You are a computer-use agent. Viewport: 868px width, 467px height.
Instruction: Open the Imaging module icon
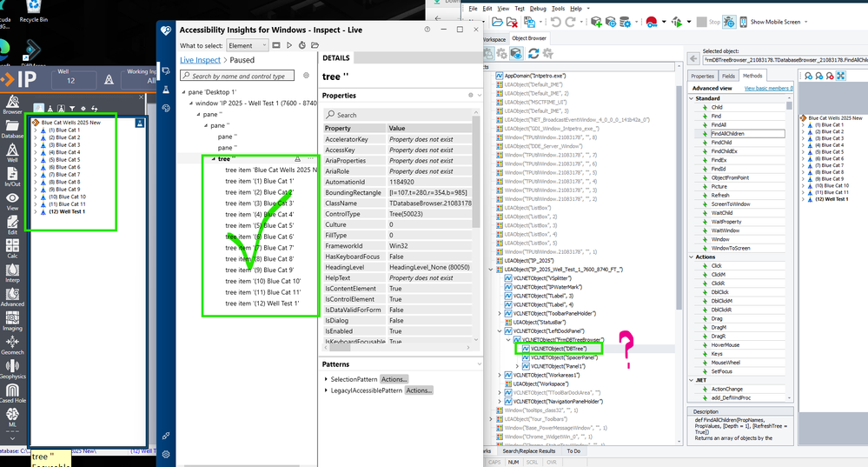pos(12,317)
